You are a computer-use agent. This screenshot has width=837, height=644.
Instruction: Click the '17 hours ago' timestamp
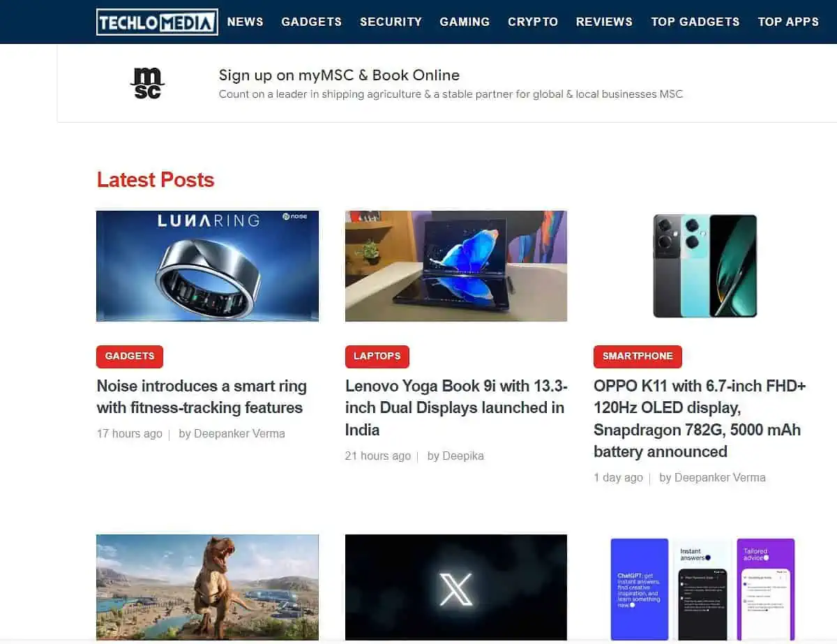pos(130,434)
